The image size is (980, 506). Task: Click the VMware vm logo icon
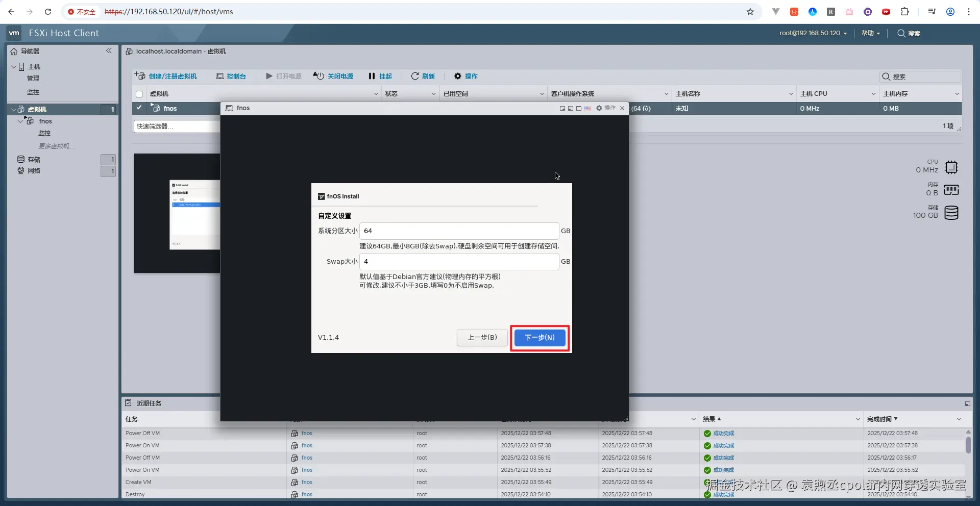[14, 33]
